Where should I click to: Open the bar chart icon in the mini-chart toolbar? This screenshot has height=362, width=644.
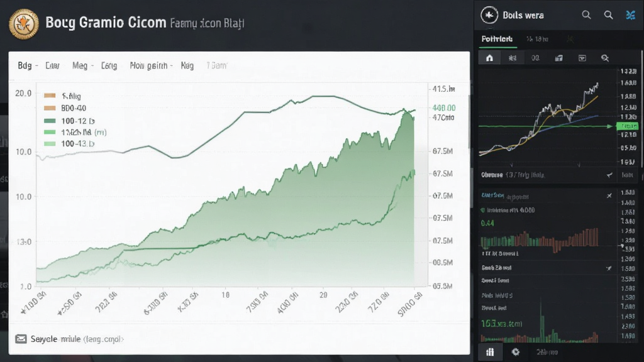point(559,58)
